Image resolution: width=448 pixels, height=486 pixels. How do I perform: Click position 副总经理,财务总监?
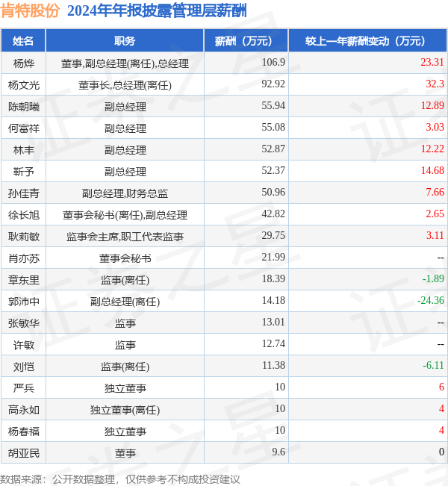pos(125,193)
